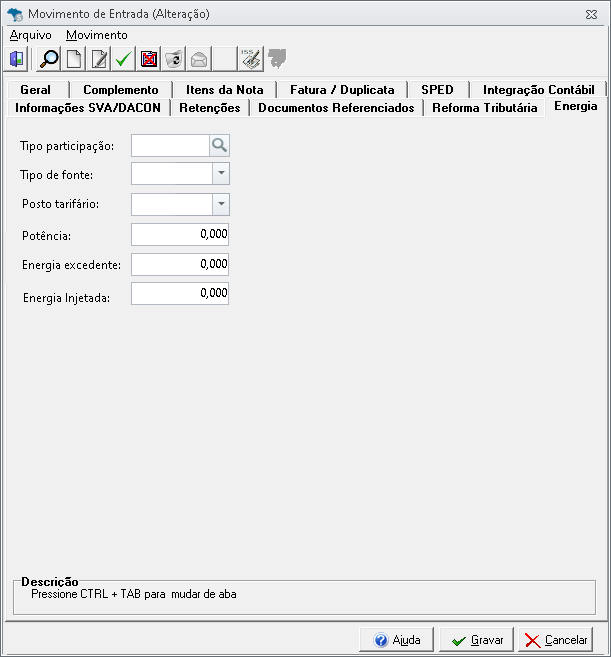Select the SPED tab

coord(437,90)
